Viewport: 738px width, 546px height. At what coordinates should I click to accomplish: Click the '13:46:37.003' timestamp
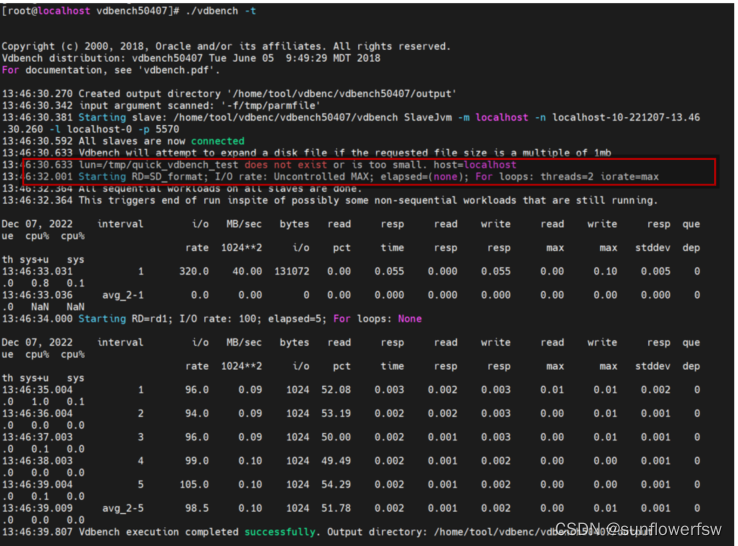tap(37, 437)
